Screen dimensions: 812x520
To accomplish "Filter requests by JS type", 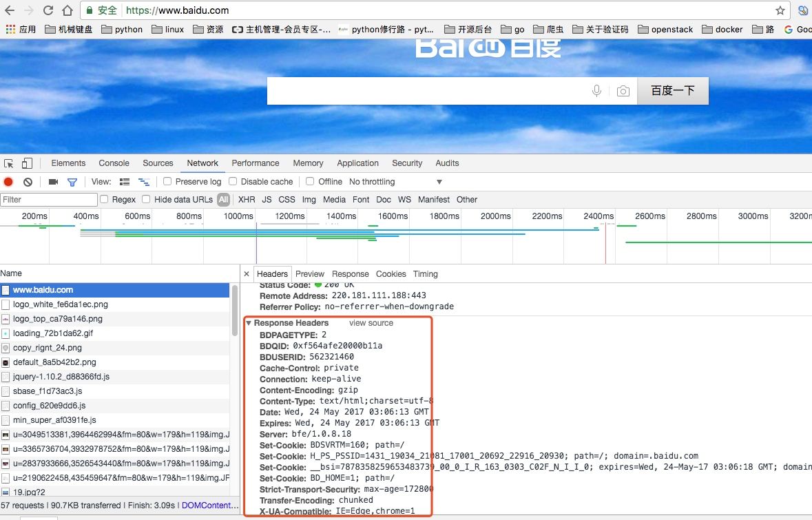I will pos(267,200).
